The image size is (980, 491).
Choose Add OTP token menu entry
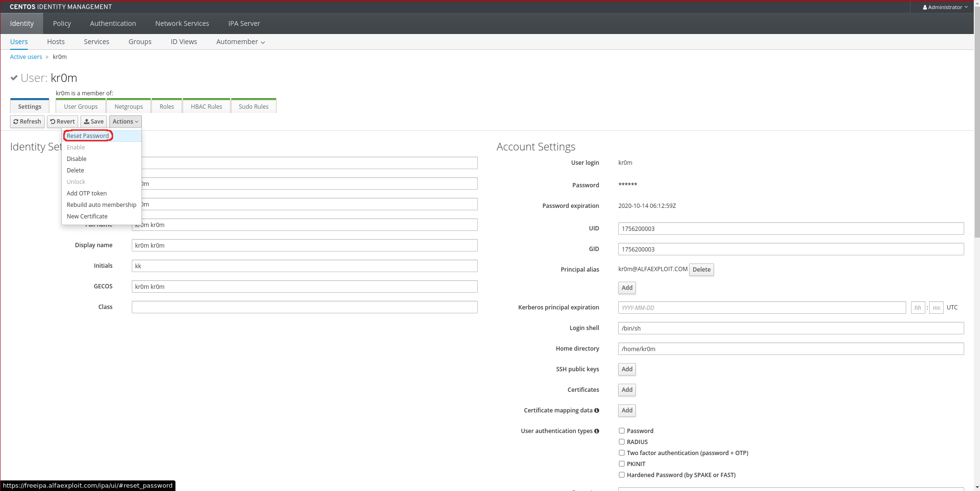87,194
